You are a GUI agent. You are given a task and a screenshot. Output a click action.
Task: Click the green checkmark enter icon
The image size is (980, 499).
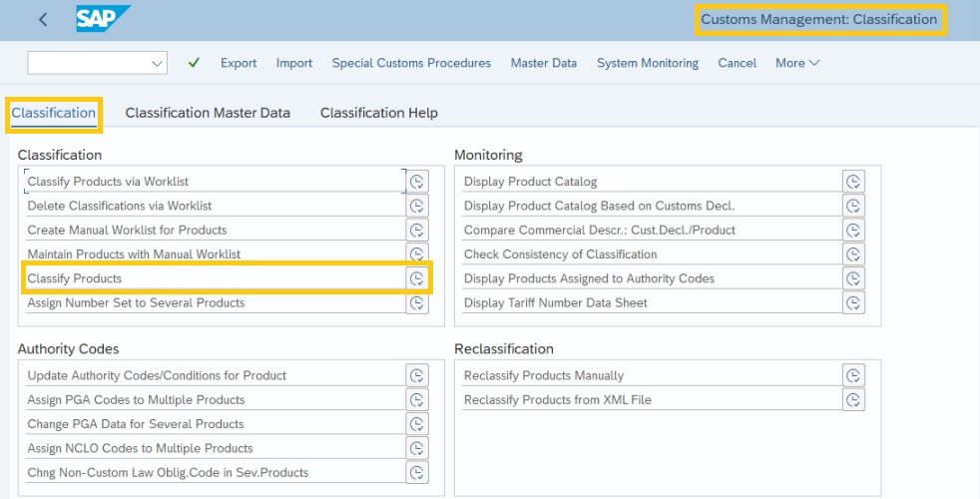coord(194,63)
